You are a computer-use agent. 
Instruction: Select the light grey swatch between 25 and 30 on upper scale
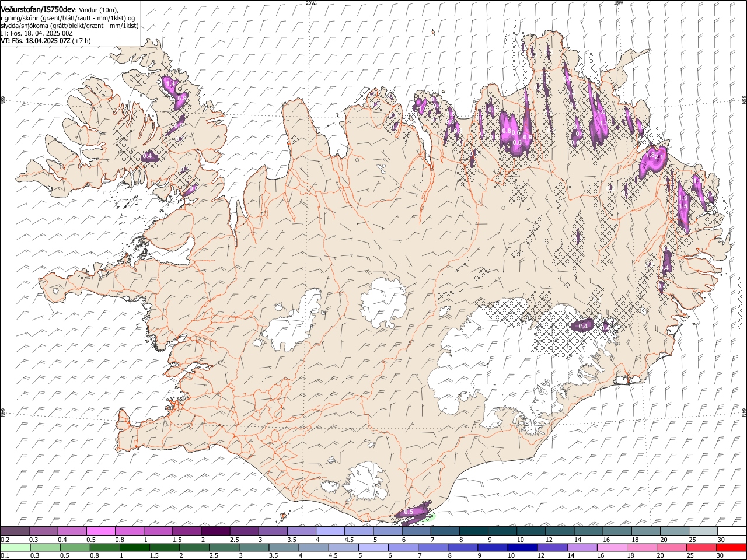pyautogui.click(x=704, y=531)
